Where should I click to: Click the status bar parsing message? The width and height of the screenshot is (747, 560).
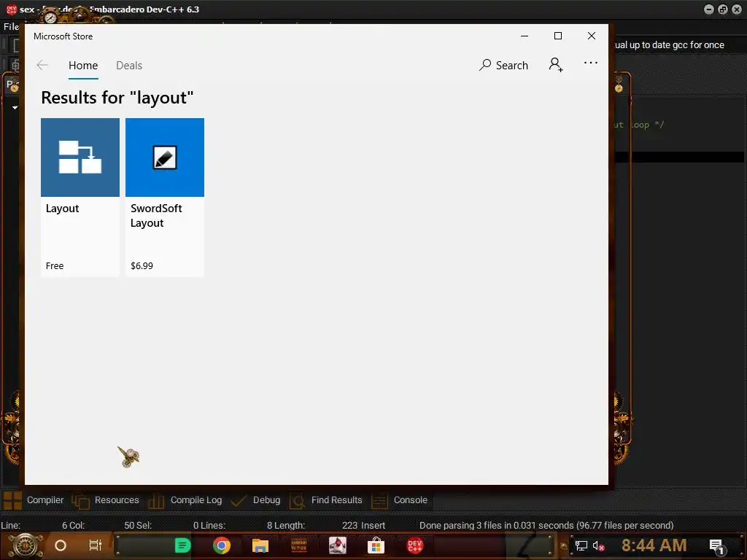point(546,525)
